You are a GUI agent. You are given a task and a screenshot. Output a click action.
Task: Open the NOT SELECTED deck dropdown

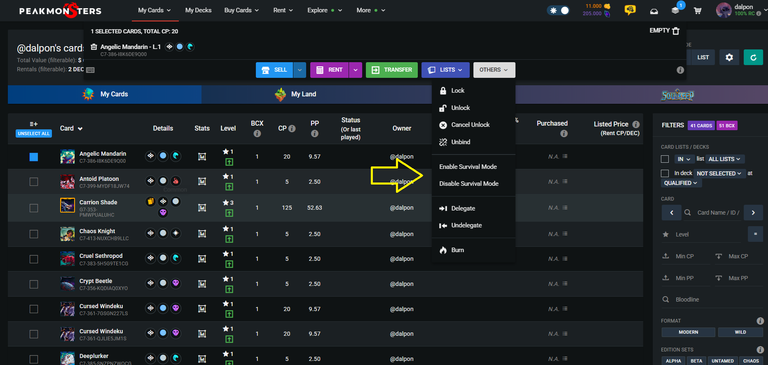719,173
